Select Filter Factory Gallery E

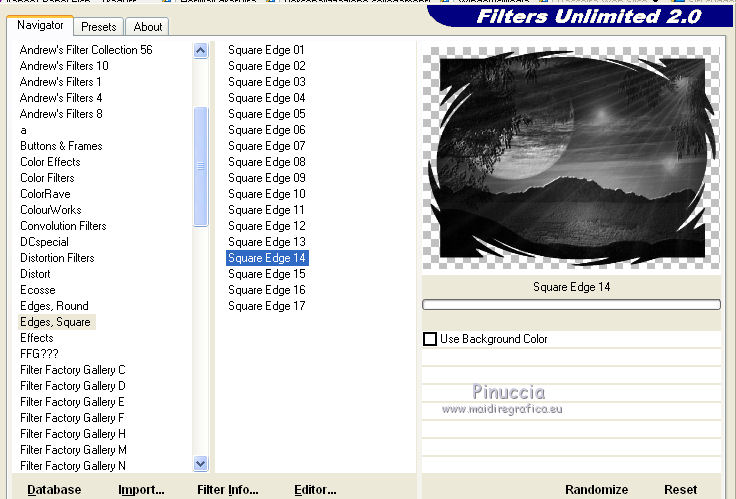point(72,402)
